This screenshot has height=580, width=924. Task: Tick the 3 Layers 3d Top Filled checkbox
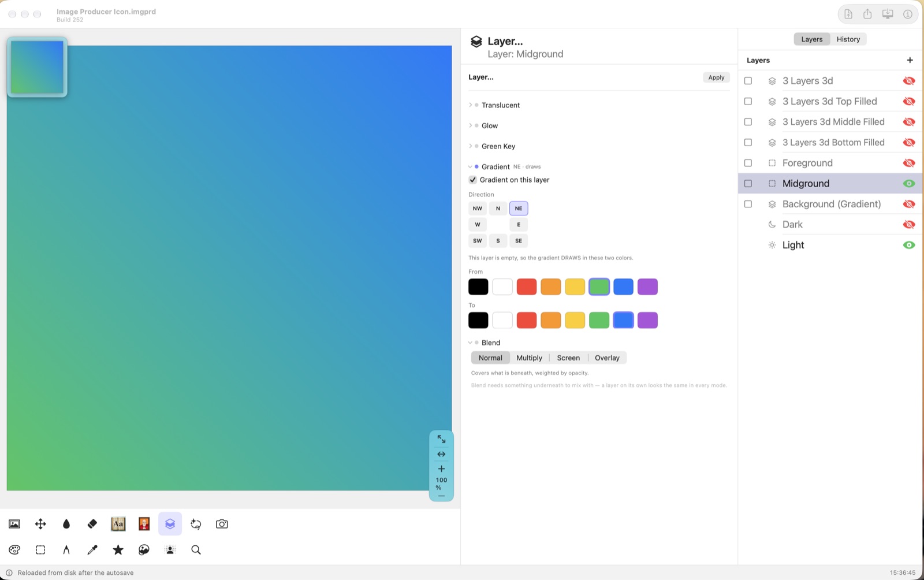(748, 101)
